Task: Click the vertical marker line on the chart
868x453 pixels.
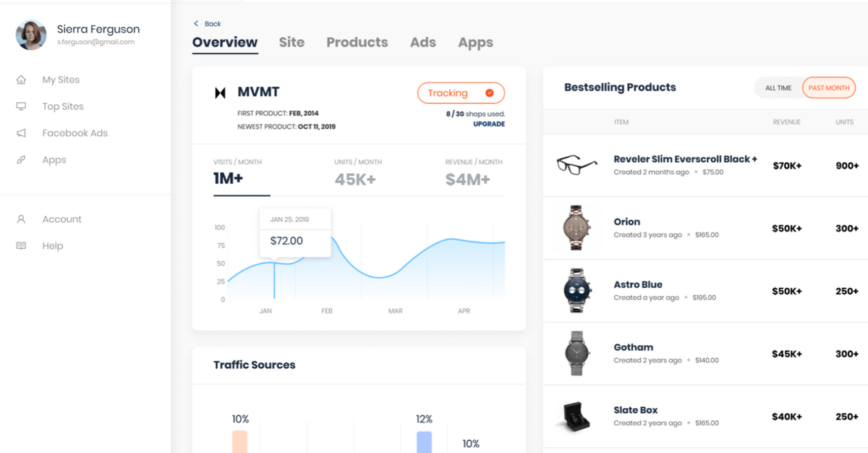Action: coord(274,280)
